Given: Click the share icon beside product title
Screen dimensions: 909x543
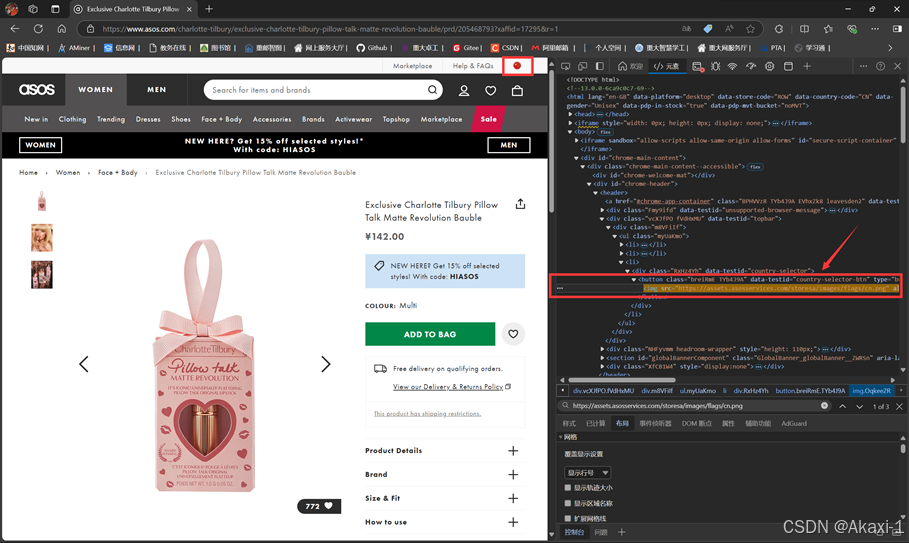Looking at the screenshot, I should coord(521,204).
